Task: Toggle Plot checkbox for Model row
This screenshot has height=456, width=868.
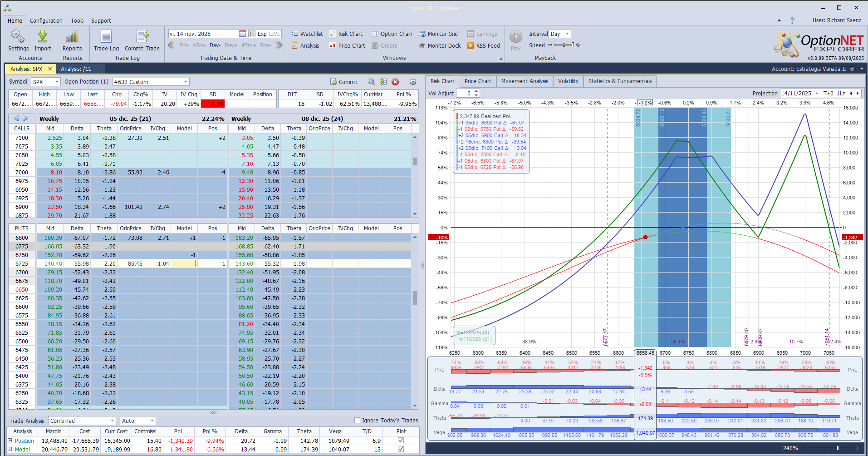Action: click(401, 449)
